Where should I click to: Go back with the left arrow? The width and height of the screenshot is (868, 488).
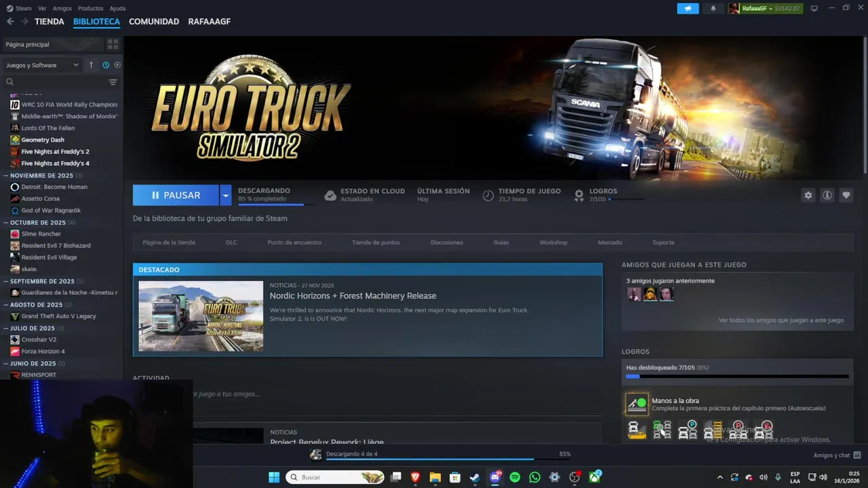coord(10,22)
